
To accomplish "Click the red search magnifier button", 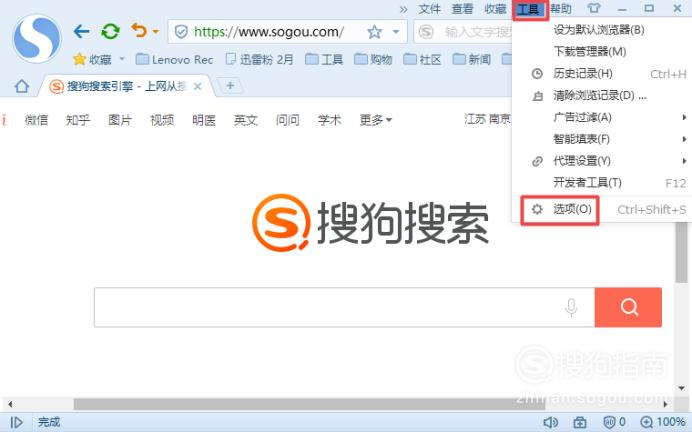I will pyautogui.click(x=628, y=307).
